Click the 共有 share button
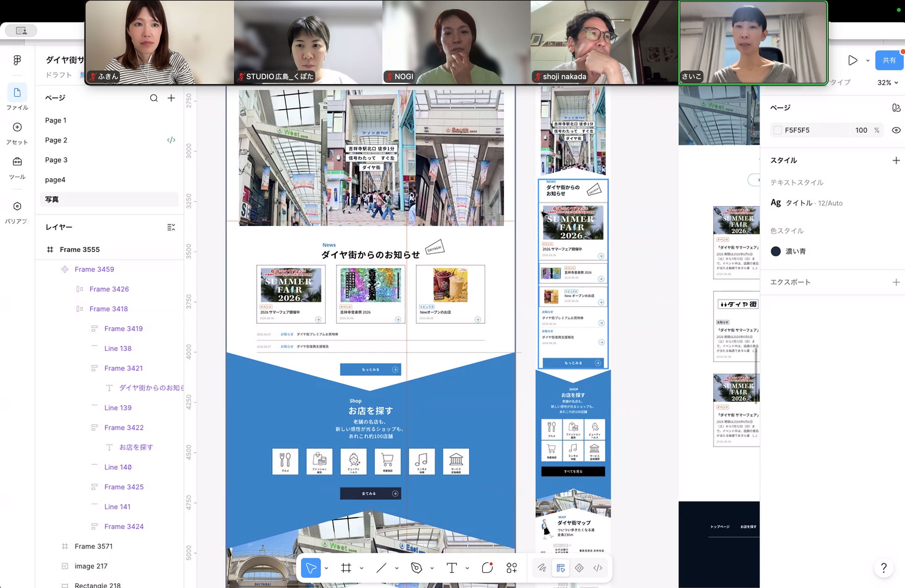Viewport: 905px width, 588px height. pyautogui.click(x=889, y=60)
